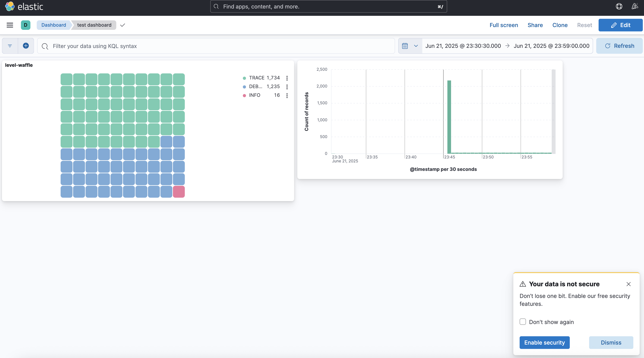Open the help menu icon
The width and height of the screenshot is (644, 358).
pos(619,7)
